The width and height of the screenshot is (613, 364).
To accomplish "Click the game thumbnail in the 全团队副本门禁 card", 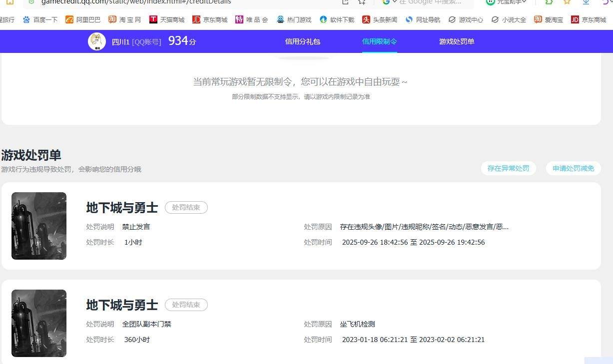I will tap(39, 323).
